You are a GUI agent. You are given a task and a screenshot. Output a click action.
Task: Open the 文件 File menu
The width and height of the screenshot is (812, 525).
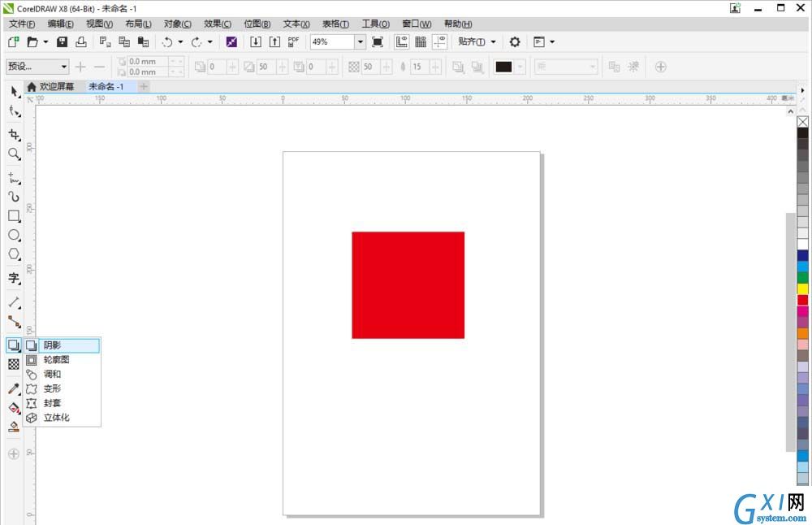tap(22, 24)
